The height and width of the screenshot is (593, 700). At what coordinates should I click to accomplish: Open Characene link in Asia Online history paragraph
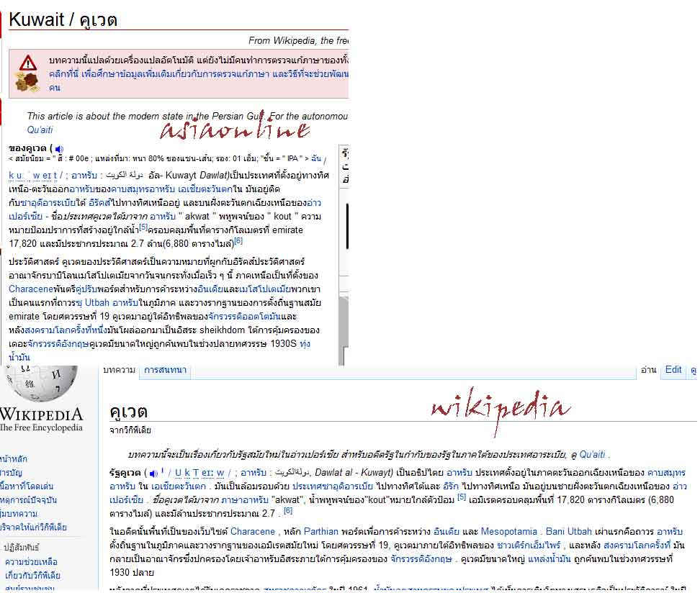coord(31,289)
